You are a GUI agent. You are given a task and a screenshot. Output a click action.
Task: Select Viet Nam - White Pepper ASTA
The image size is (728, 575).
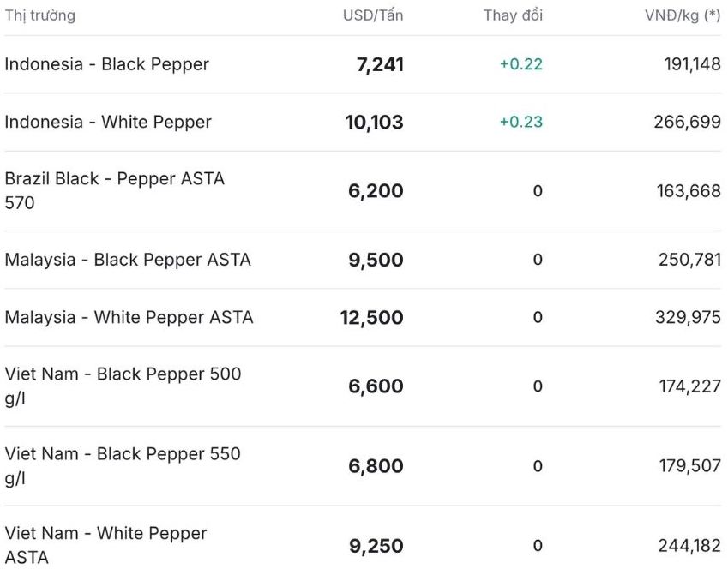point(105,545)
